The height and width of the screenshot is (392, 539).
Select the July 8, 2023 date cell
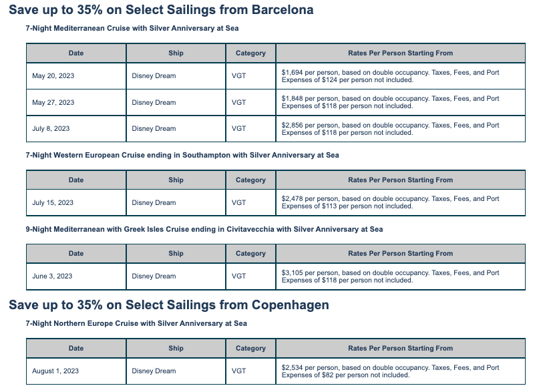tap(51, 129)
